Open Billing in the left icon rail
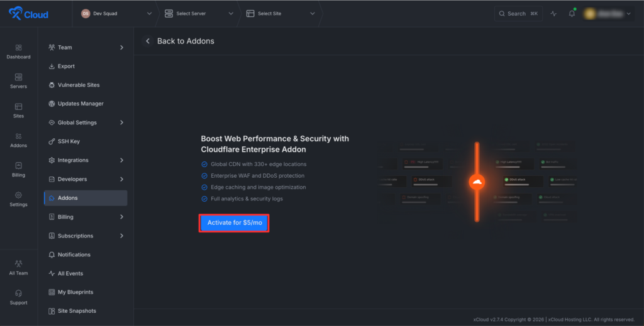 (18, 170)
